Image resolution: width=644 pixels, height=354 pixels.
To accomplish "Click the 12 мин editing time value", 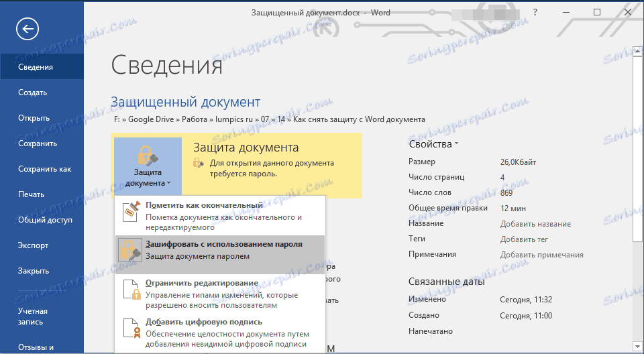I will tap(513, 209).
